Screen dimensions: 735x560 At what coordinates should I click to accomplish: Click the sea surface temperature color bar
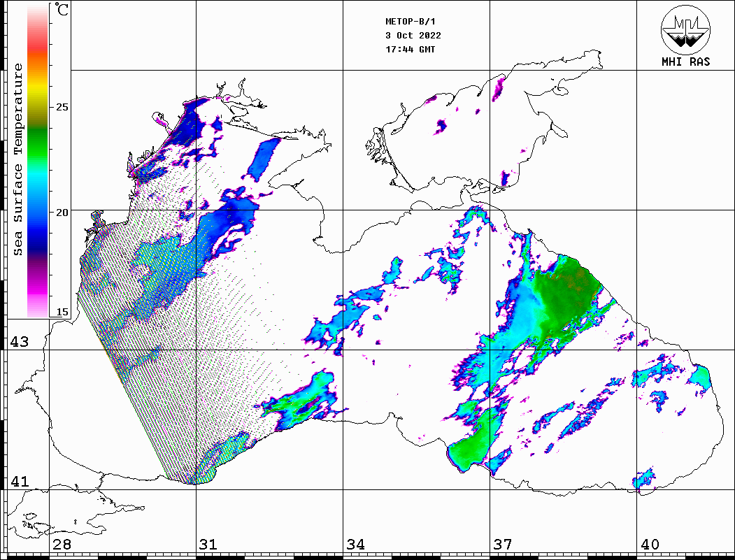tap(38, 161)
